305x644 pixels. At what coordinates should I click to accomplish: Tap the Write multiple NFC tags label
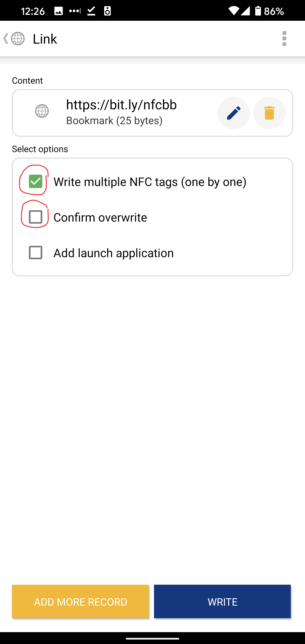pos(150,182)
